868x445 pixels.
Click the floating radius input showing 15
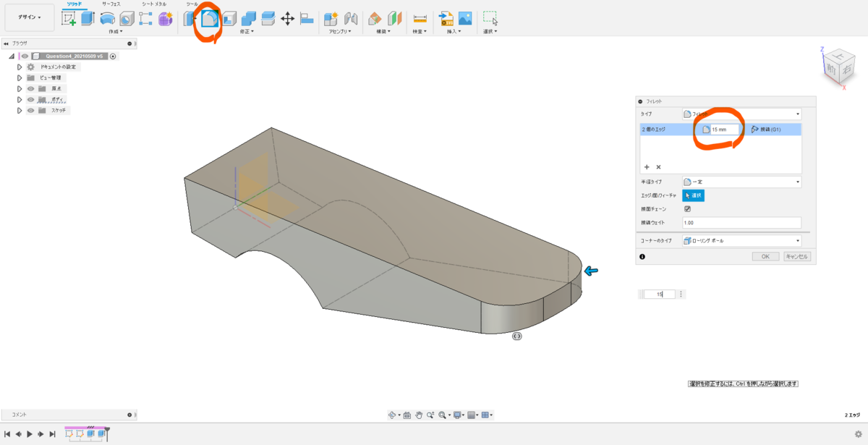(x=660, y=294)
